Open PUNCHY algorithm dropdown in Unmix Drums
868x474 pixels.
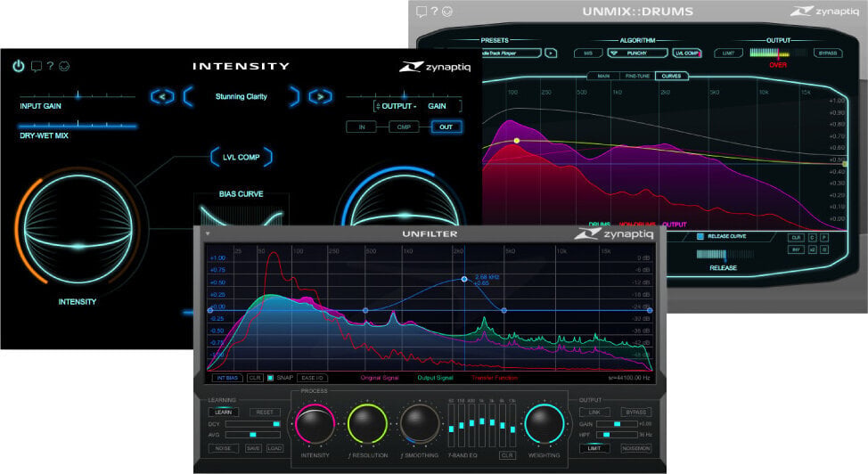(x=638, y=53)
